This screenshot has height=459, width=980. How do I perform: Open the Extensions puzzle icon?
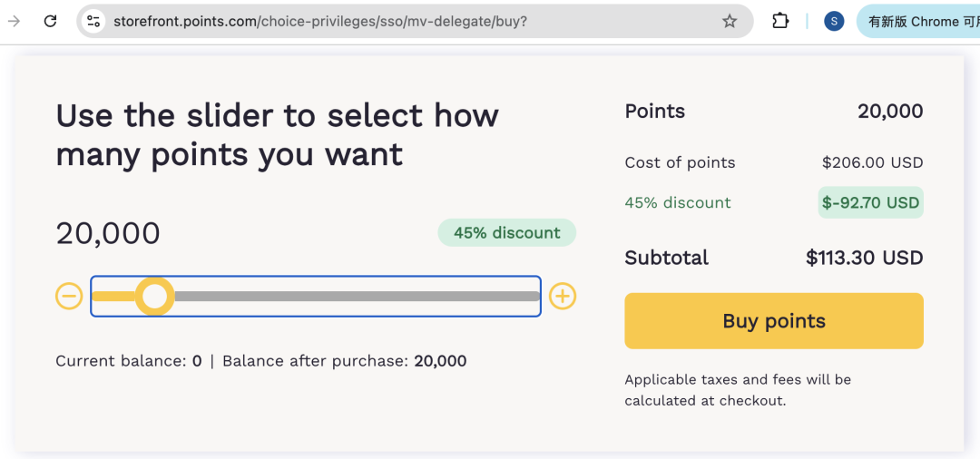point(780,21)
